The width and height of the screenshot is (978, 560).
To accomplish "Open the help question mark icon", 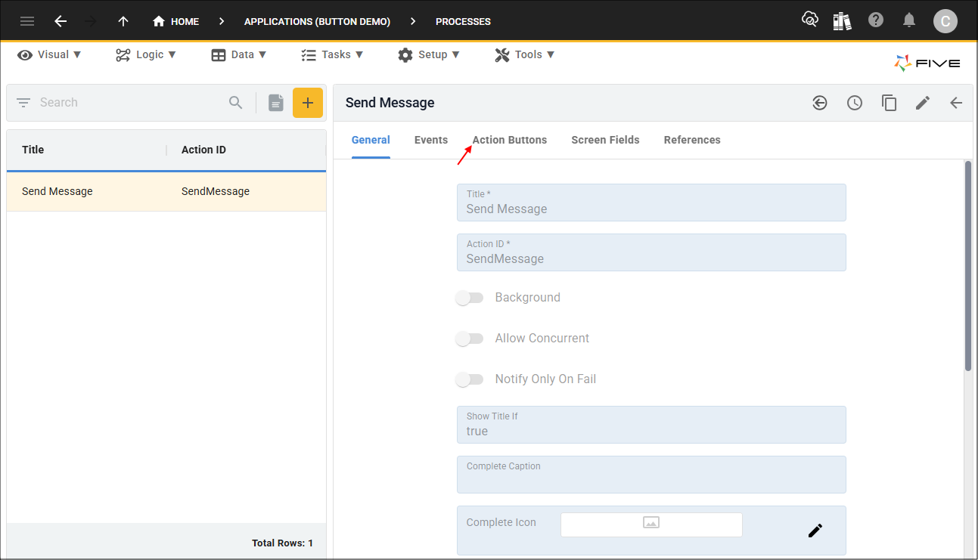I will pyautogui.click(x=876, y=20).
